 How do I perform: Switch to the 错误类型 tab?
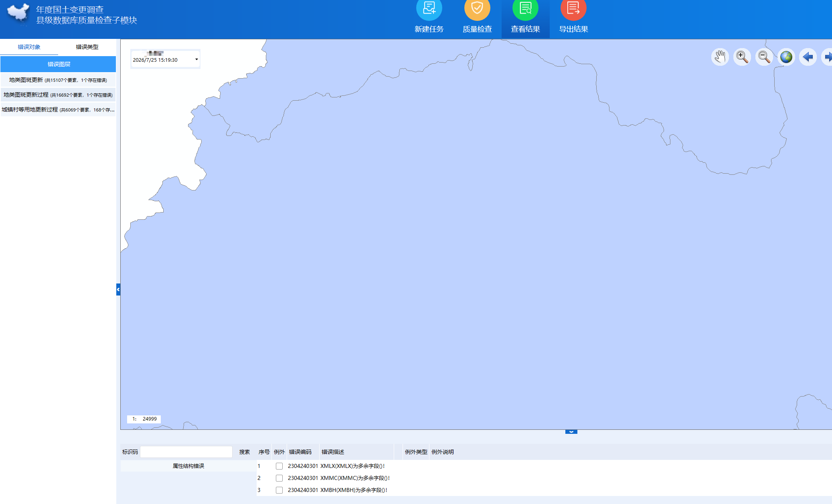87,47
